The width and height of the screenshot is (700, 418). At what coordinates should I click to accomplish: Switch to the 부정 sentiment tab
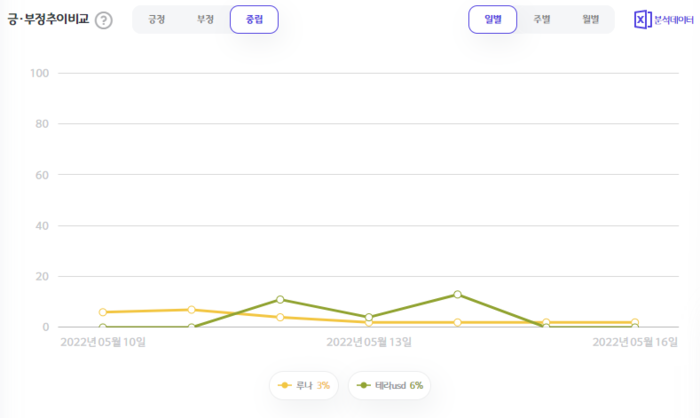(x=206, y=20)
